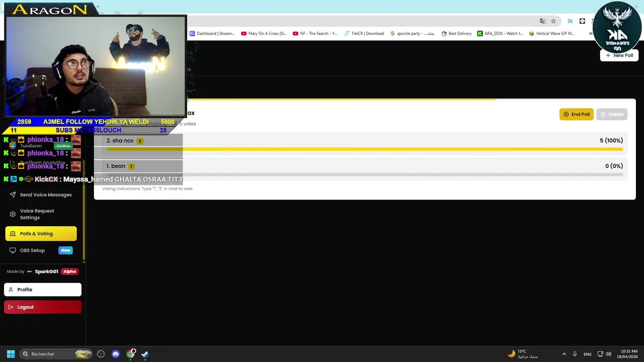Open the FileCR | Download bookmark
The width and height of the screenshot is (644, 362).
(364, 34)
